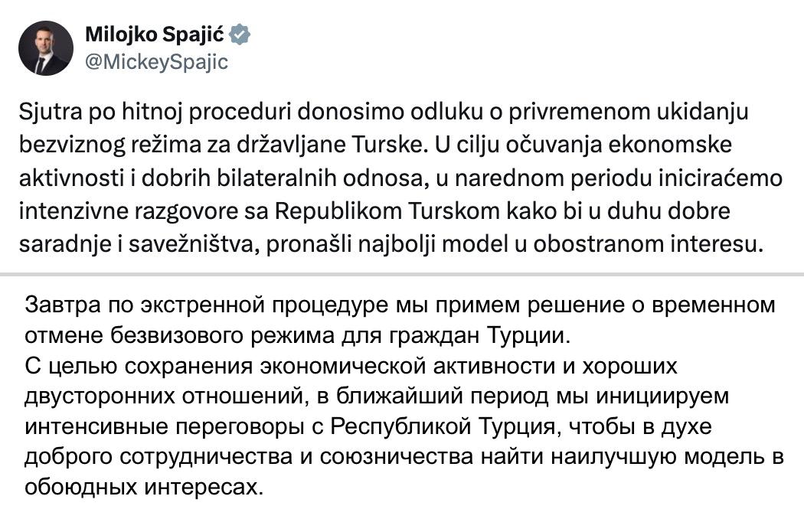Open the Milojko Spajić display name

(x=152, y=35)
